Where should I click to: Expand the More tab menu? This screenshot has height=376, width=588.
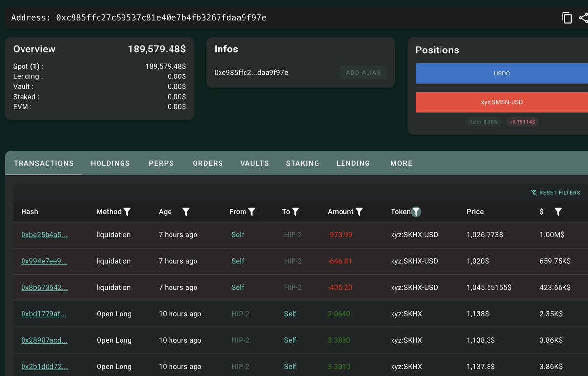click(401, 163)
